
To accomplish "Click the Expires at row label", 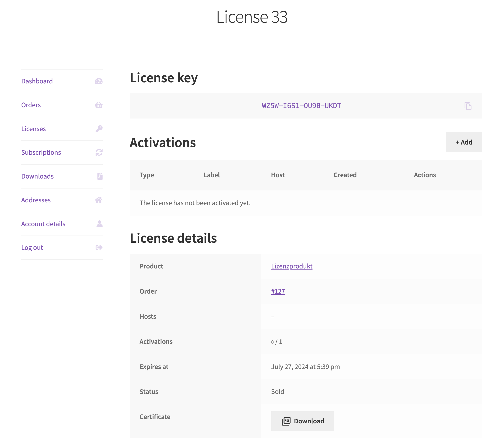I will 154,367.
